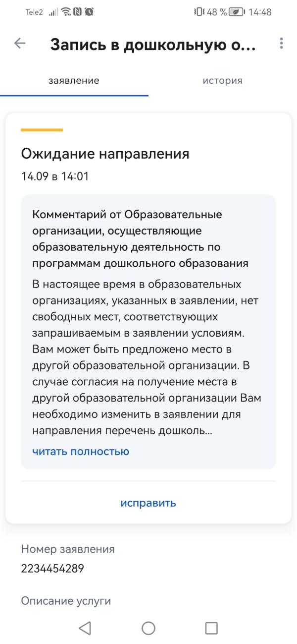This screenshot has height=644, width=297.
Task: Open the three-dot overflow menu
Action: [281, 43]
